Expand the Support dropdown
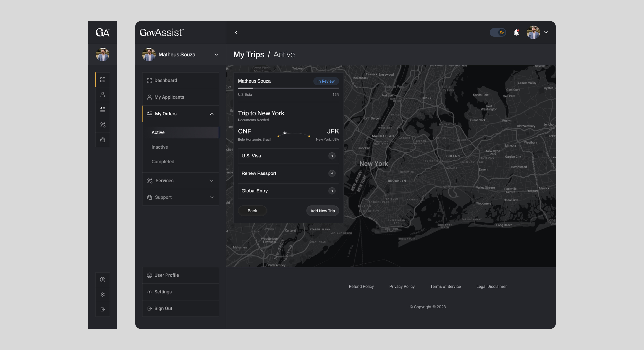 pyautogui.click(x=212, y=197)
